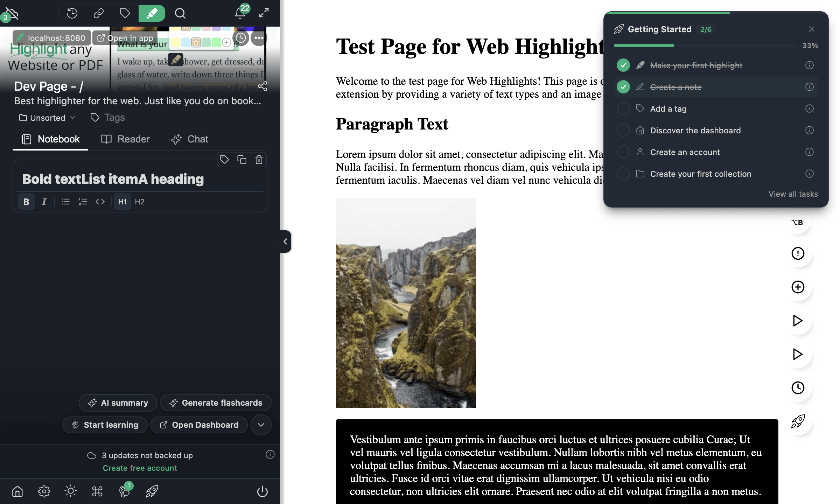Screen dimensions: 840x504
Task: Switch to the Reader tab
Action: pyautogui.click(x=125, y=139)
